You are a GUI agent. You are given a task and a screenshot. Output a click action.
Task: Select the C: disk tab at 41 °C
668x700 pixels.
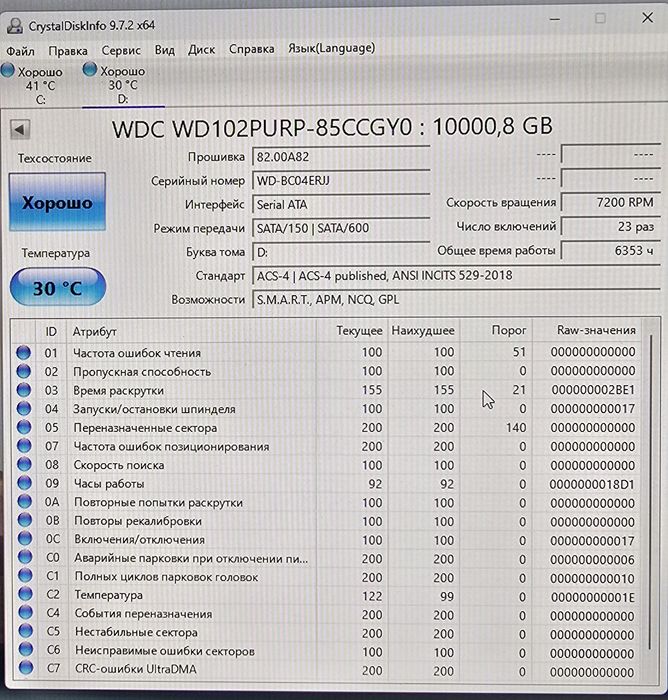33,84
